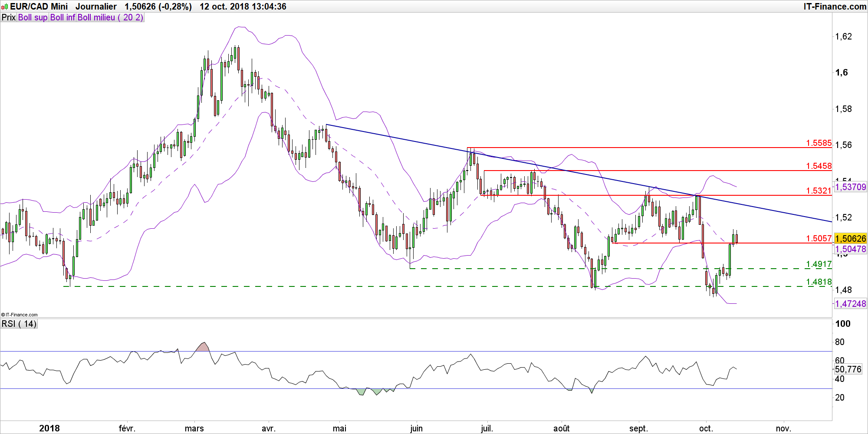
Task: Click the Prix indicator label
Action: coord(9,18)
